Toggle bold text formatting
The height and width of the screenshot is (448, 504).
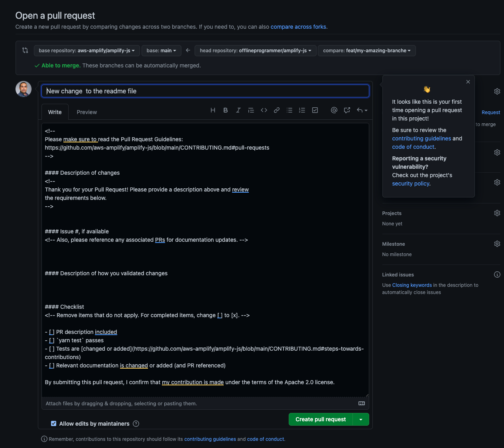click(226, 110)
